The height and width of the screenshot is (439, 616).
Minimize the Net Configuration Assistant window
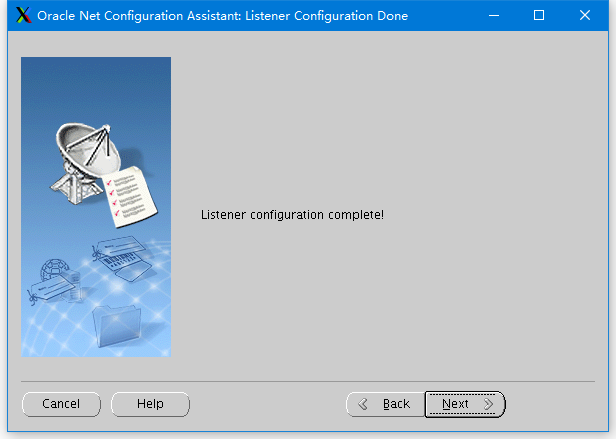(494, 15)
